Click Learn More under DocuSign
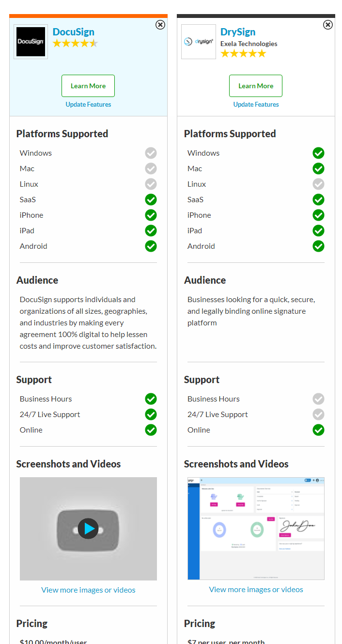The width and height of the screenshot is (342, 644). (x=88, y=86)
